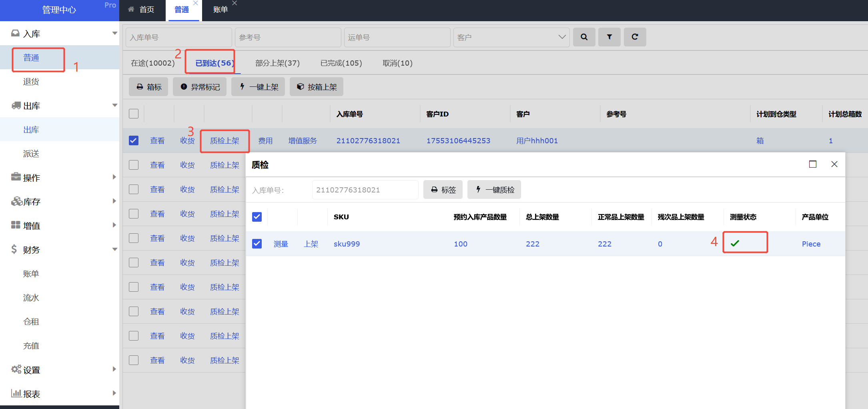Switch to the 部分上架(37) tab
Screen dimensions: 868x409
coord(277,63)
